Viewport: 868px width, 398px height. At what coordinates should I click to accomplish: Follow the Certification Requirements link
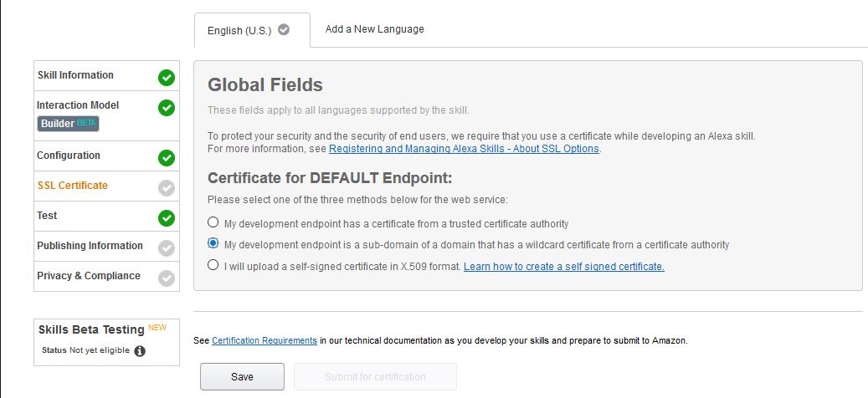[x=265, y=341]
